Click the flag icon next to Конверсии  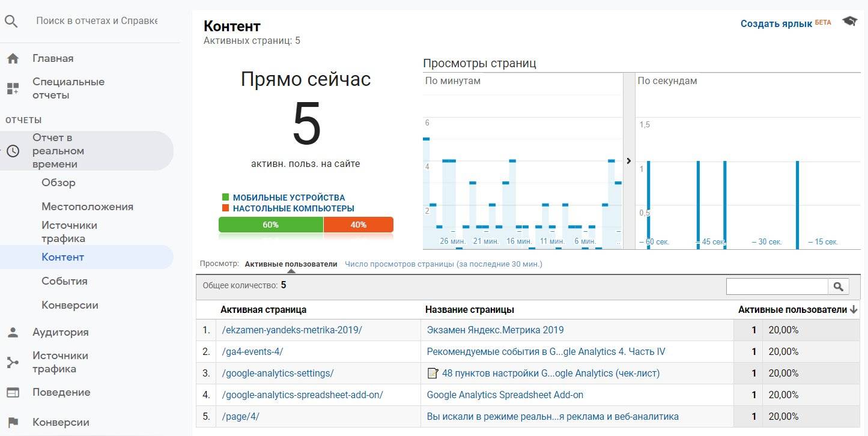(13, 423)
